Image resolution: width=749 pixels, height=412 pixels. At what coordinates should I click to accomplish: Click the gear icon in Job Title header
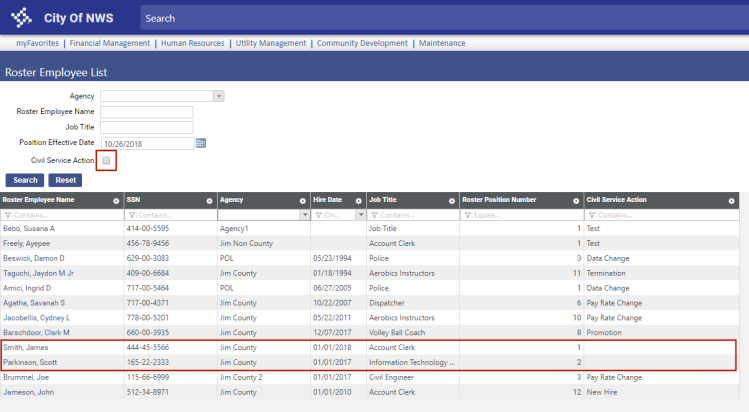[451, 201]
